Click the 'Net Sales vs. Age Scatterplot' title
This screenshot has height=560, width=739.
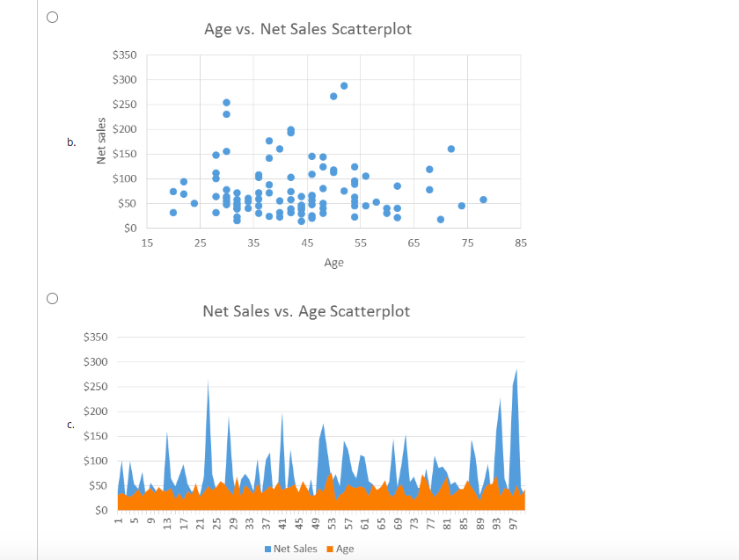click(x=306, y=311)
